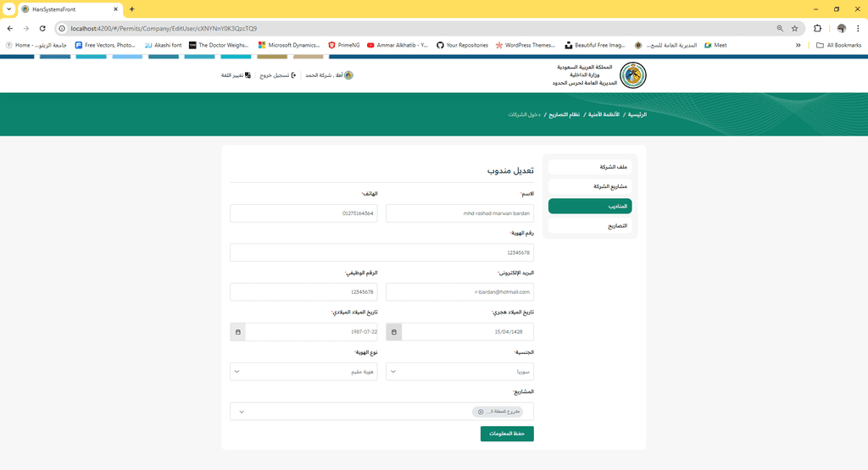Click the تسجيل خروج logout link
This screenshot has width=868, height=470.
click(x=274, y=75)
